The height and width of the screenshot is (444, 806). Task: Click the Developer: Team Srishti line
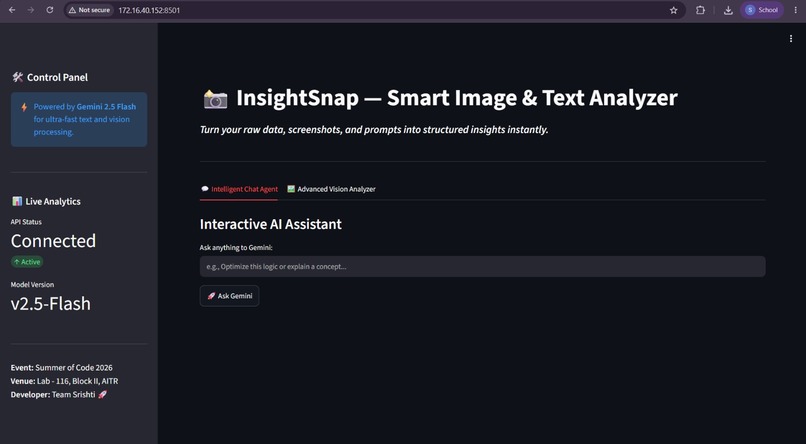[x=59, y=395]
